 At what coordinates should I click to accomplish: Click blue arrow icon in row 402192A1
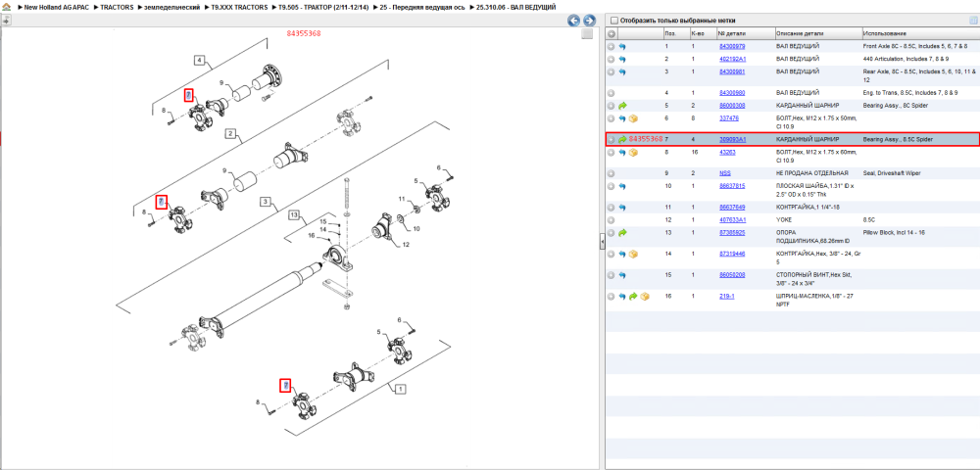[x=622, y=59]
